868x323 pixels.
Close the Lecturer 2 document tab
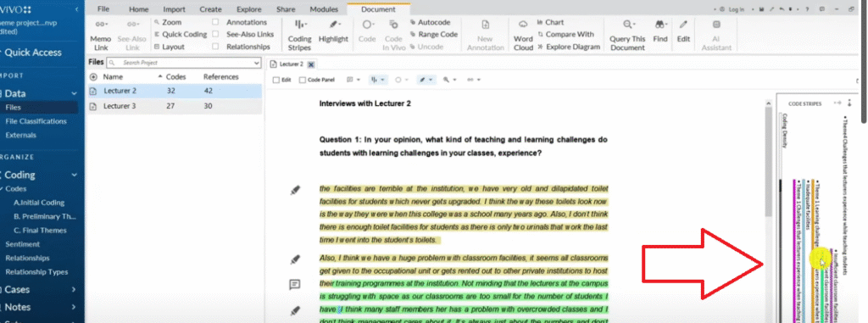click(310, 64)
